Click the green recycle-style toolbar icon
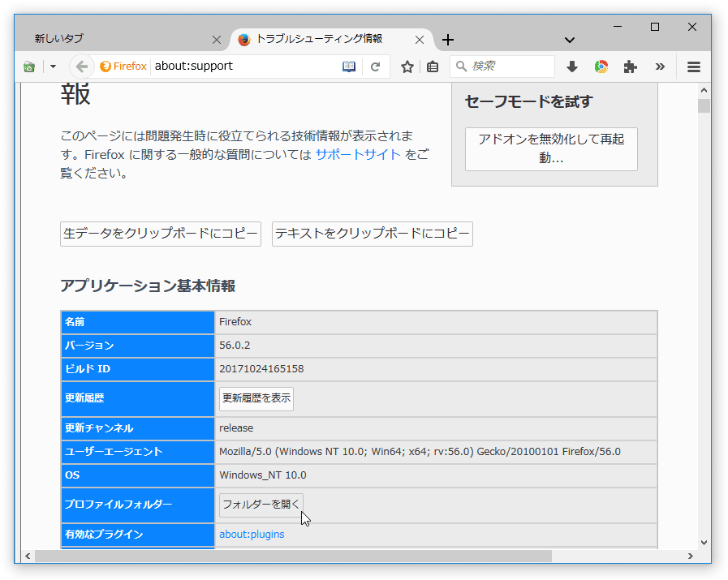The width and height of the screenshot is (728, 580). pos(29,67)
